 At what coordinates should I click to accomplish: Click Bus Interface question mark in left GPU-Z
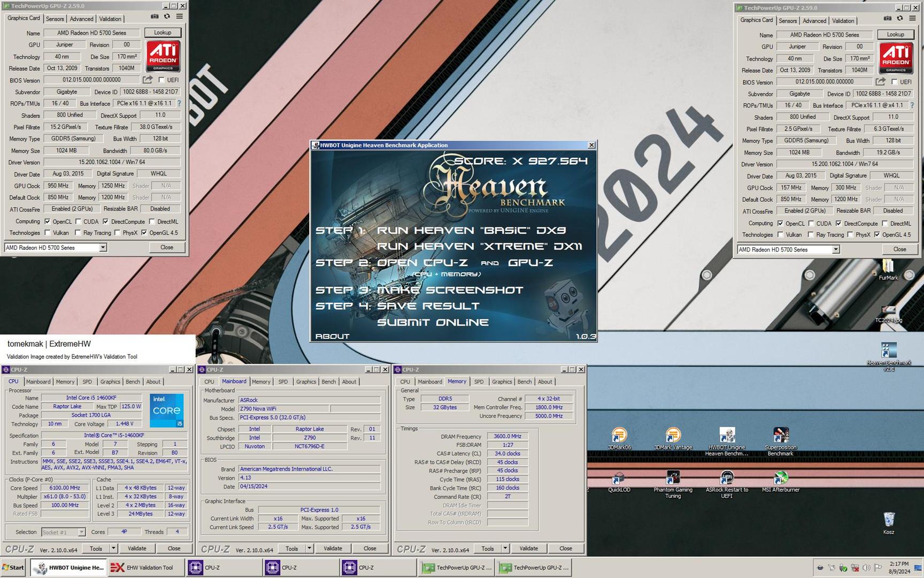point(179,103)
